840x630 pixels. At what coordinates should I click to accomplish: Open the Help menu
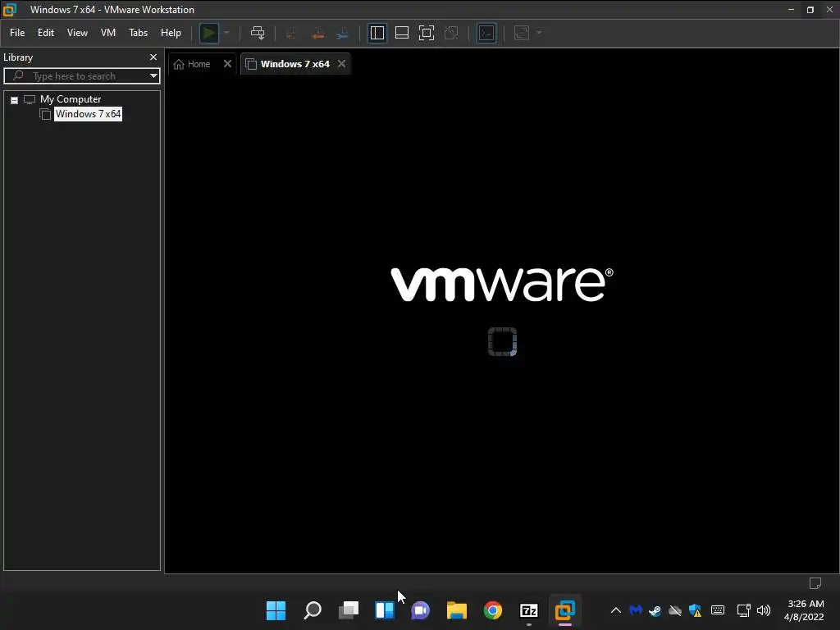click(171, 33)
